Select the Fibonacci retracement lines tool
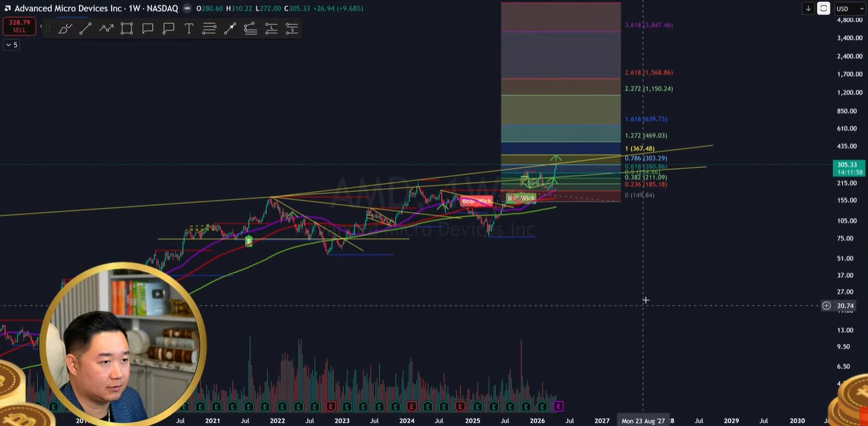868x426 pixels. (x=209, y=29)
